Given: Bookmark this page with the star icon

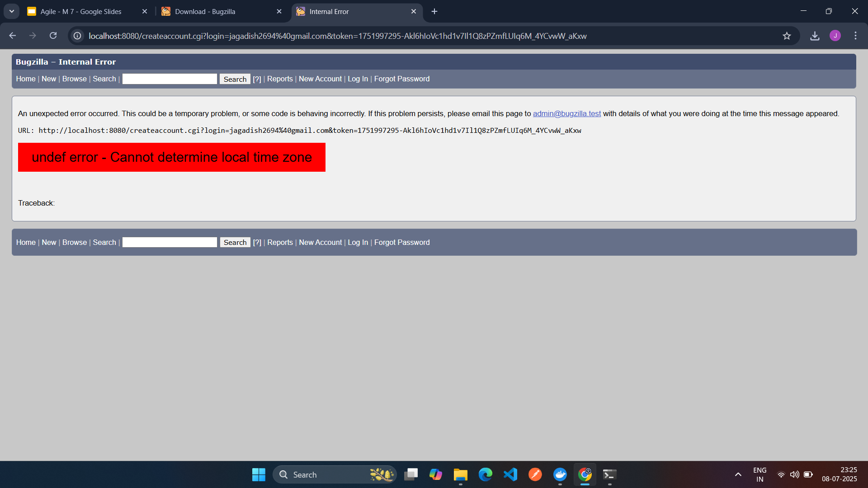Looking at the screenshot, I should (787, 36).
